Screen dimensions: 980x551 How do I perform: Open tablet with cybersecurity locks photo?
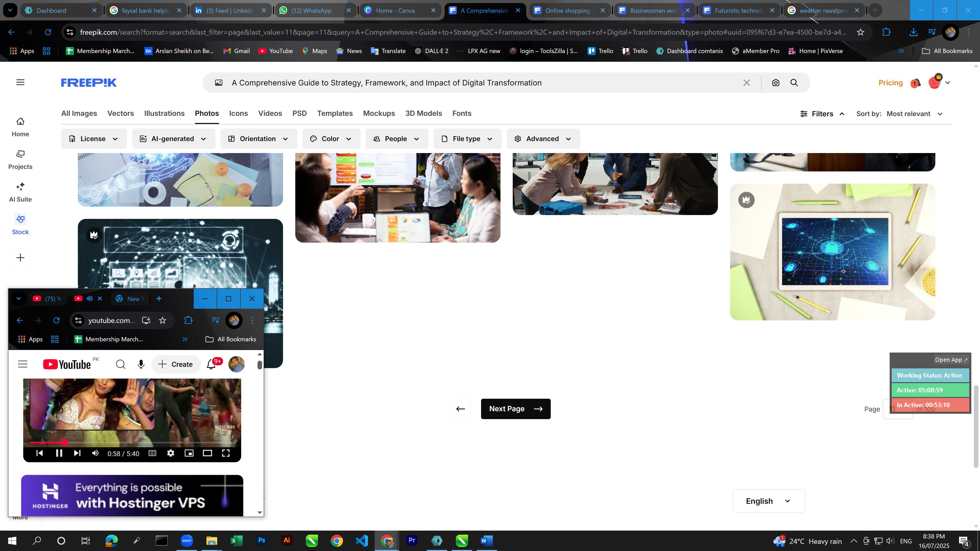(x=832, y=252)
